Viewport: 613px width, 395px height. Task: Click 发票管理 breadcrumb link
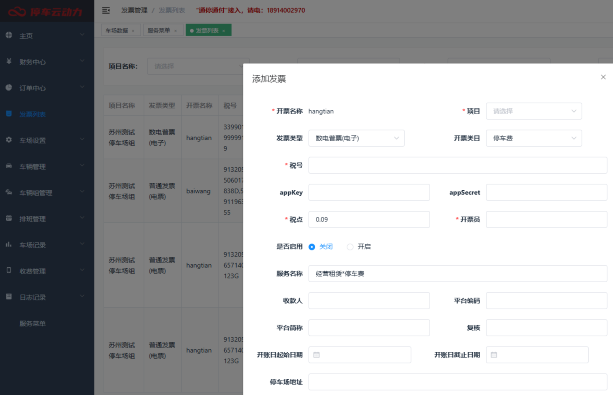tap(134, 10)
